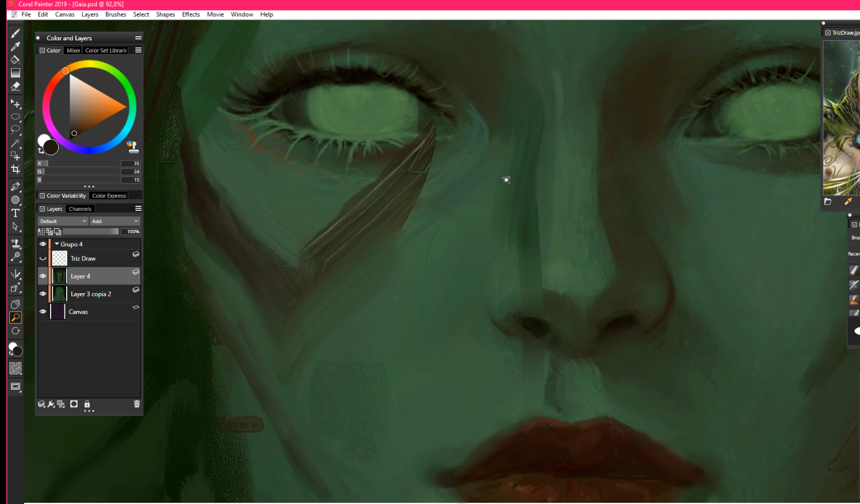
Task: Open the view mode selector
Action: coord(16,387)
